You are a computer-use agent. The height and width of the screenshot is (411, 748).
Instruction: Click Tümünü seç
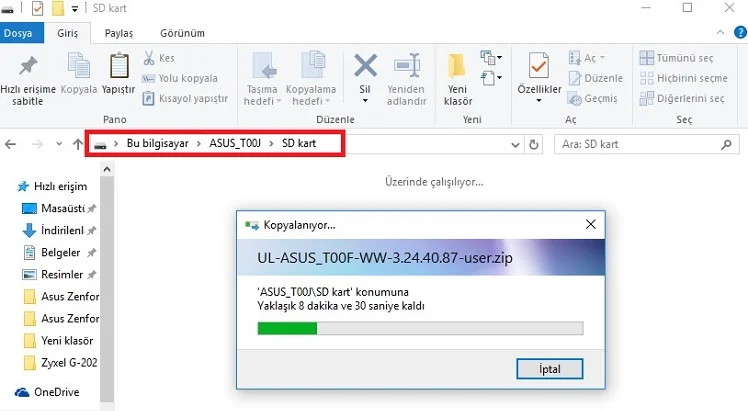click(676, 58)
